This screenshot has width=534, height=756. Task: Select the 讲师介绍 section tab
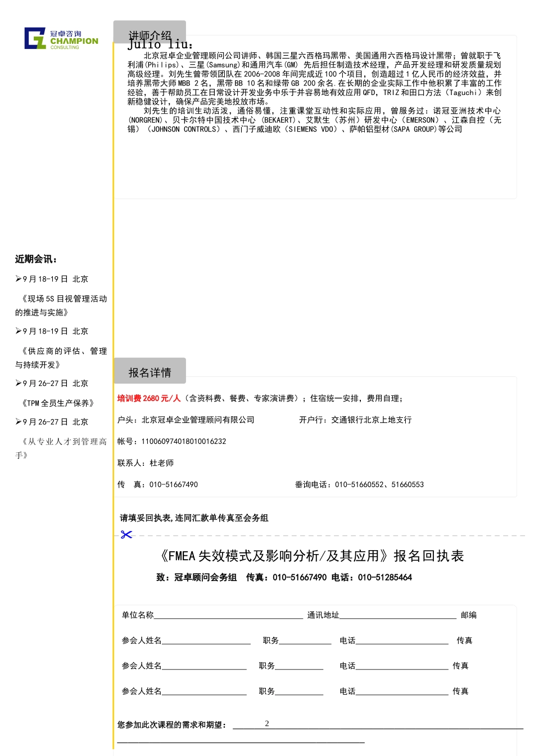coord(150,31)
